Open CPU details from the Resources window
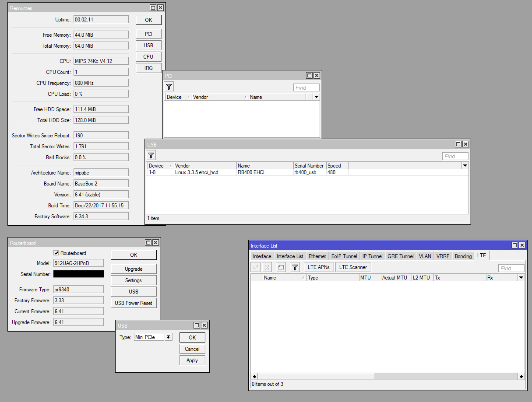The width and height of the screenshot is (532, 402). [148, 56]
